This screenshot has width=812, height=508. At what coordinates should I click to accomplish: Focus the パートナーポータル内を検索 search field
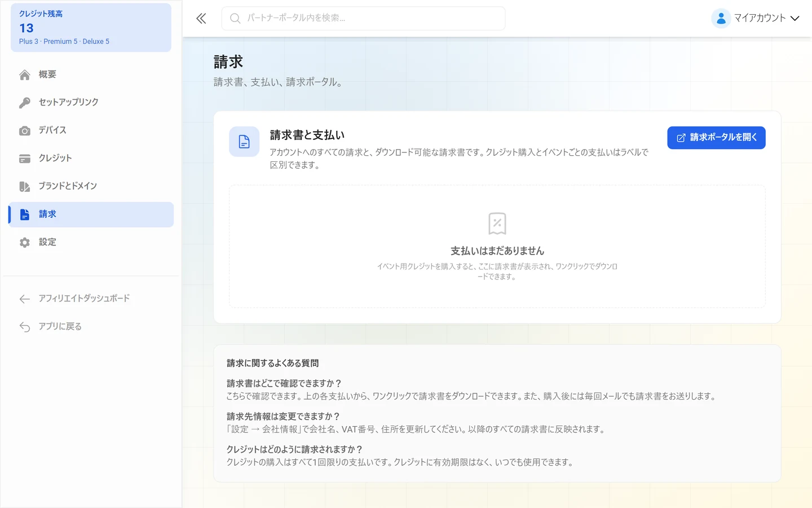pos(364,19)
